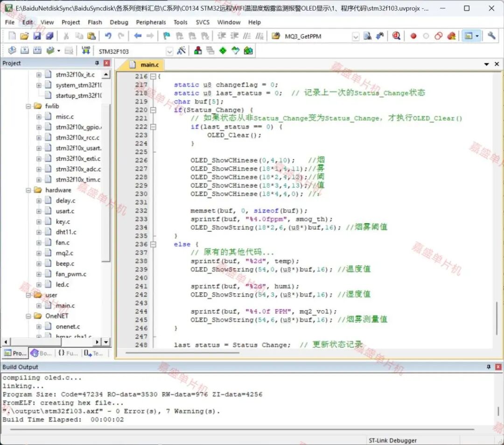504x445 pixels.
Task: Open the Debug menu
Action: (x=119, y=22)
